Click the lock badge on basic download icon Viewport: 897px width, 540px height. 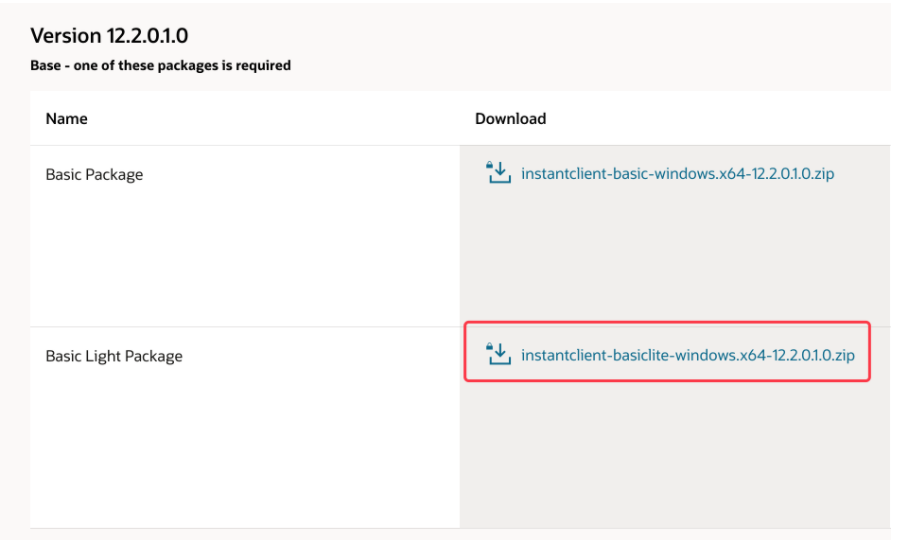coord(490,163)
